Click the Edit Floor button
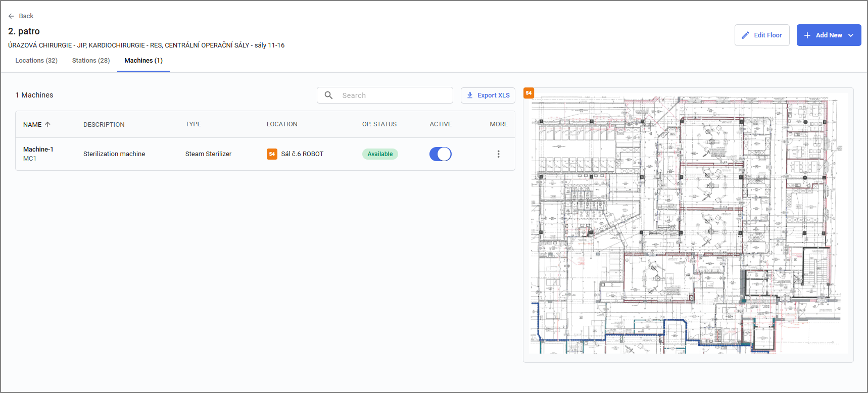The height and width of the screenshot is (393, 868). (x=762, y=35)
